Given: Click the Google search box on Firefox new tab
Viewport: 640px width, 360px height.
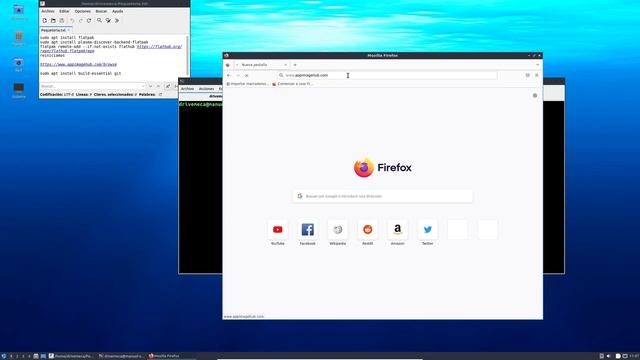Looking at the screenshot, I should (382, 196).
